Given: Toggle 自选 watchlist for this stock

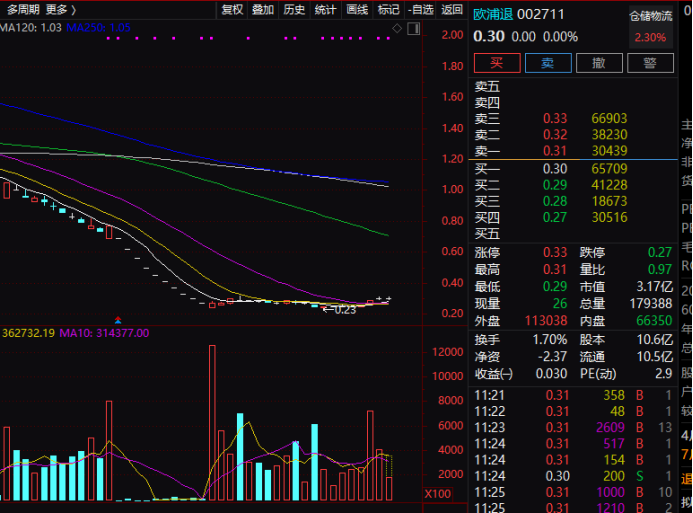Looking at the screenshot, I should pos(421,9).
